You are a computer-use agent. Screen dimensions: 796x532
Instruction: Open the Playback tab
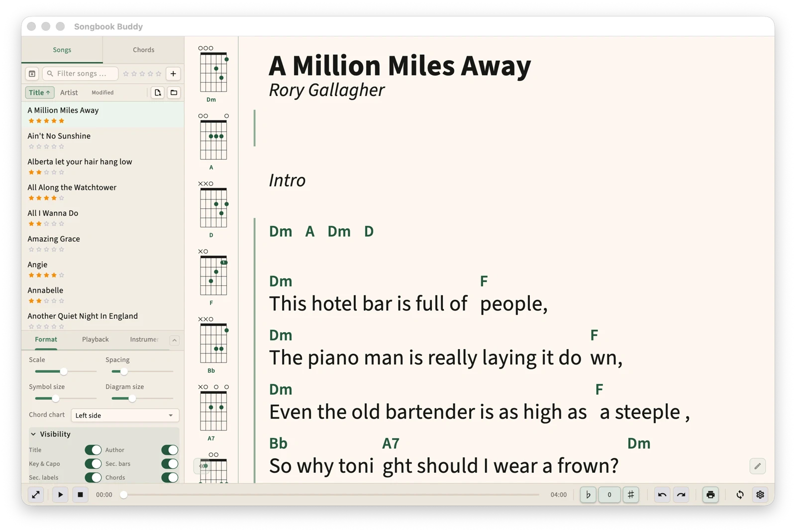pos(96,340)
